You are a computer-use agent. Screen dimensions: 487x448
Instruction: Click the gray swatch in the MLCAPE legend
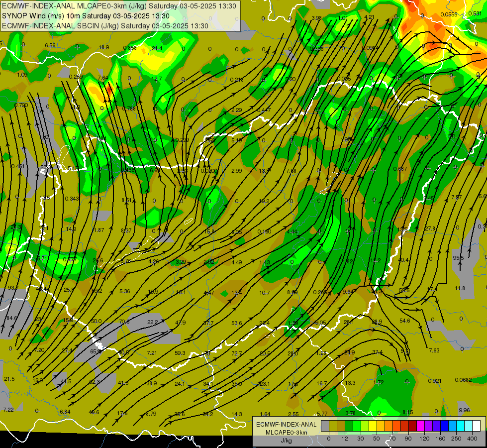[x=325, y=426]
